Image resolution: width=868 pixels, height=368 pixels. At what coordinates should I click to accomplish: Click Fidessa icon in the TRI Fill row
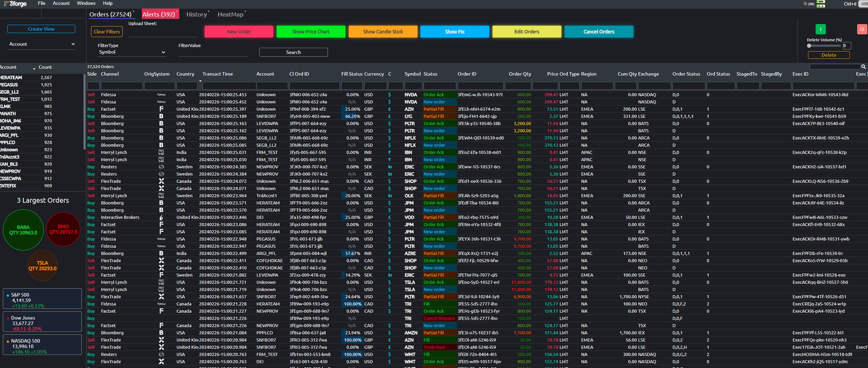pyautogui.click(x=161, y=304)
